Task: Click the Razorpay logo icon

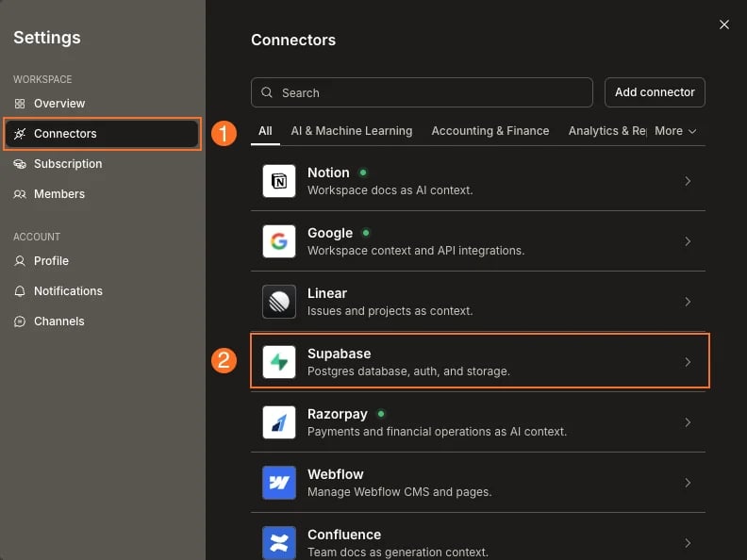Action: [279, 422]
